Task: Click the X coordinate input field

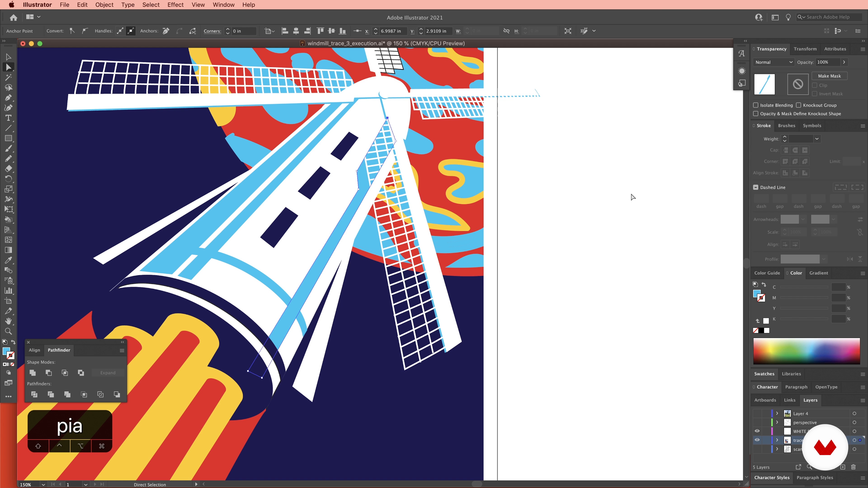Action: coord(393,31)
